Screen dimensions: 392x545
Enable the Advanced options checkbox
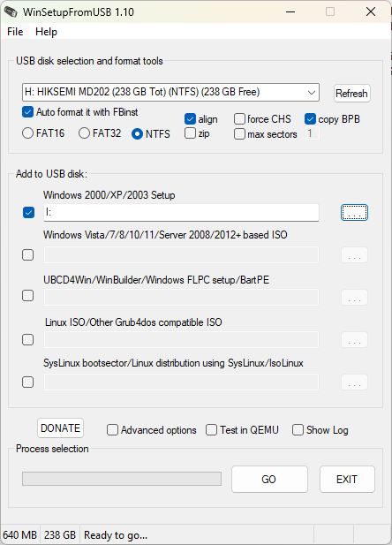112,429
